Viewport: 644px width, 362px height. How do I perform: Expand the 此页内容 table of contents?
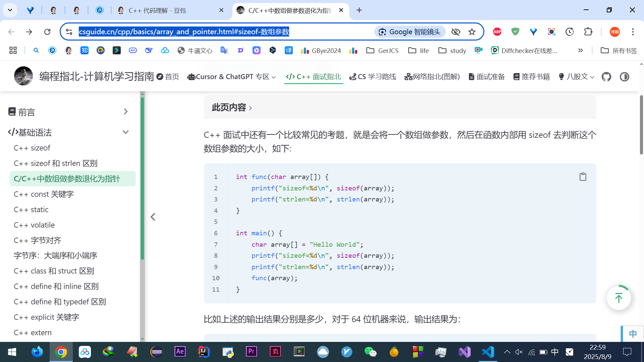coord(232,107)
